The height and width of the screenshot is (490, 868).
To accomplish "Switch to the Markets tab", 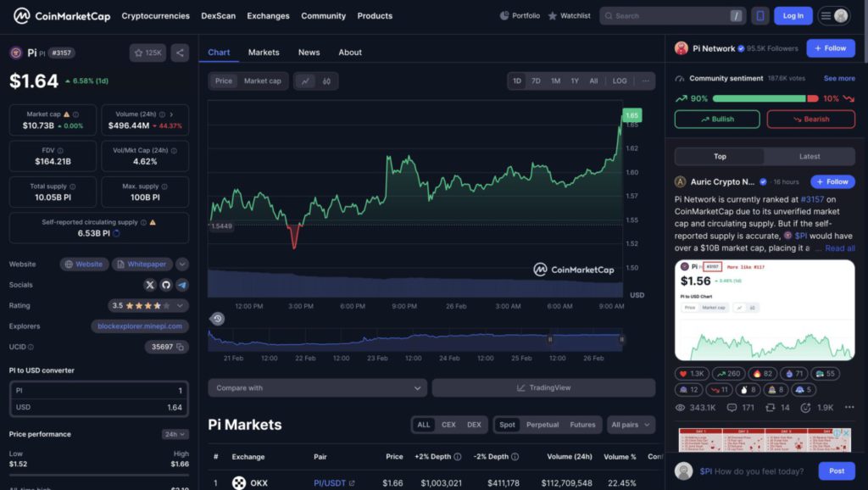I will tap(264, 52).
